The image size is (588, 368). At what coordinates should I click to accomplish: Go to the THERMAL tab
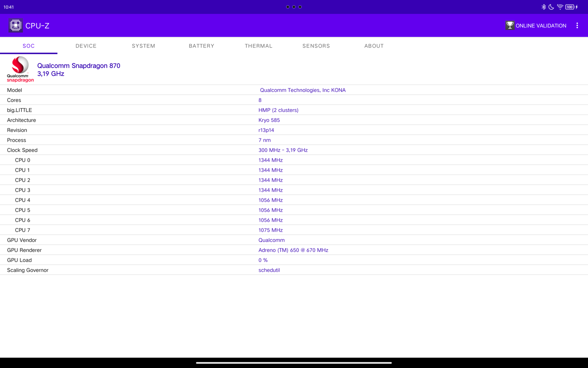click(259, 46)
